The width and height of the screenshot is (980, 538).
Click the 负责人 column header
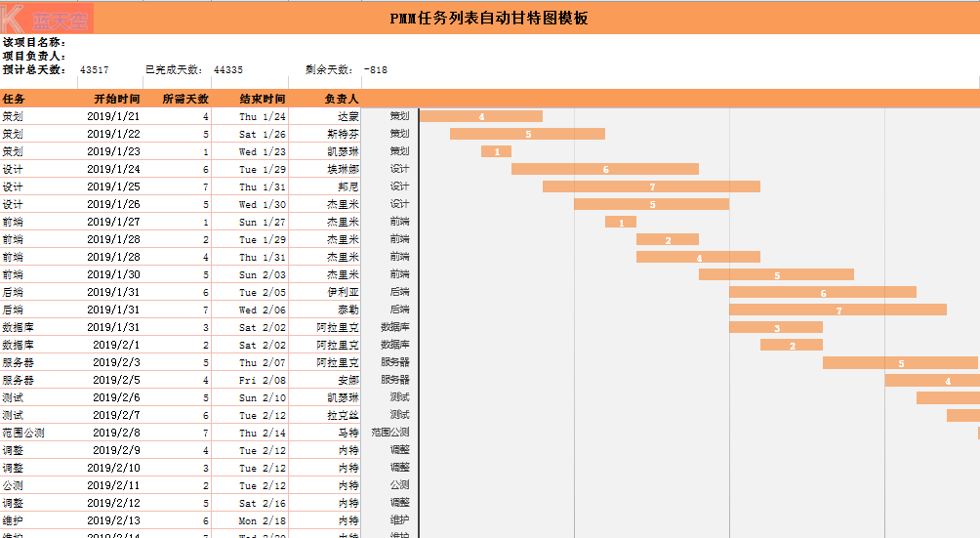(x=341, y=99)
